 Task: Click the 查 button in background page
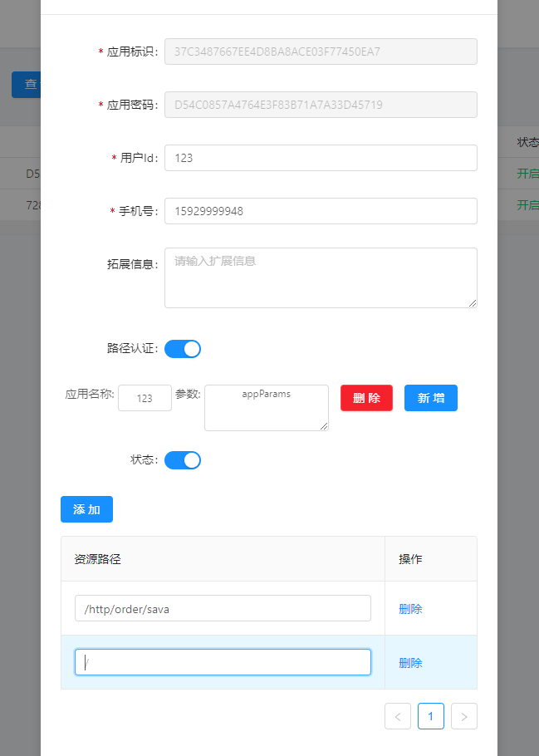pyautogui.click(x=26, y=85)
